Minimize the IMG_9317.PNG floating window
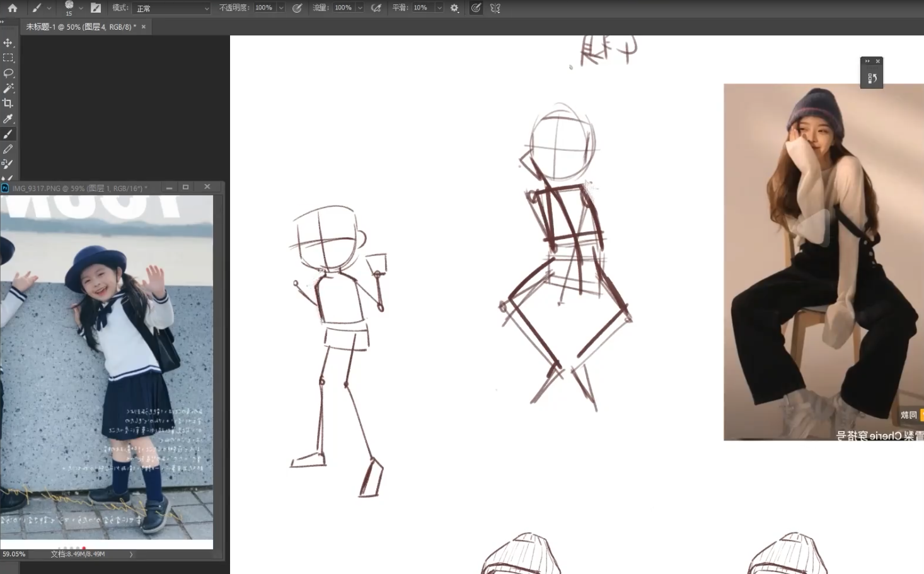The image size is (924, 574). click(x=169, y=187)
